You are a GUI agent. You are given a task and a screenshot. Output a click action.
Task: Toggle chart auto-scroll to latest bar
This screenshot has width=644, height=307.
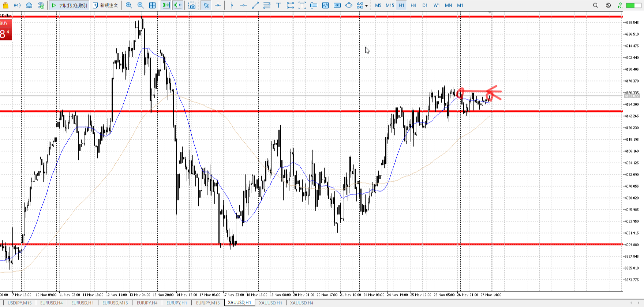pyautogui.click(x=166, y=5)
